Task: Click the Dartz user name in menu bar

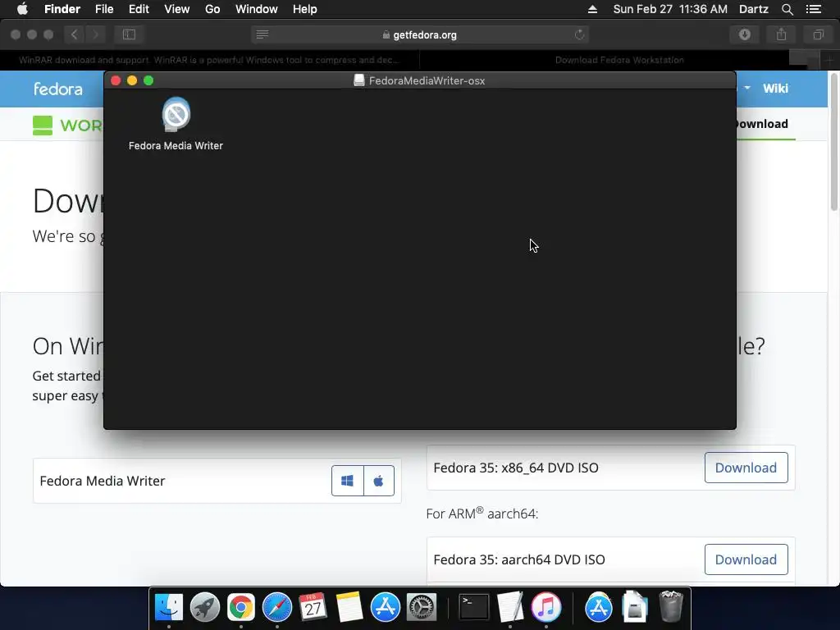Action: click(x=753, y=9)
